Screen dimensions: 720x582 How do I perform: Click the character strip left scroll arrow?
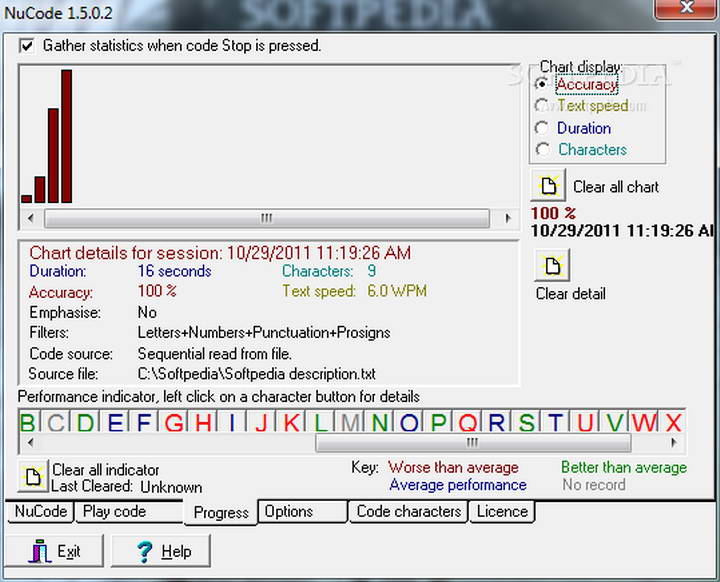(x=30, y=443)
